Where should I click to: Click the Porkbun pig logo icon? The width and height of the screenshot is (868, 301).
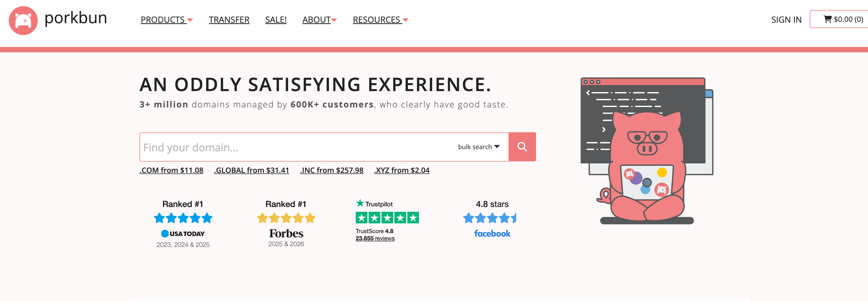click(23, 20)
